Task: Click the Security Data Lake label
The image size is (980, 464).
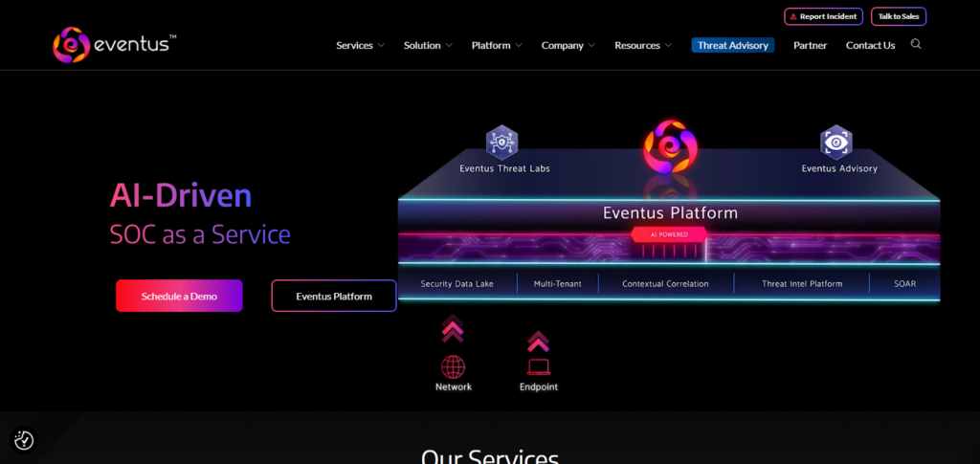Action: [457, 283]
